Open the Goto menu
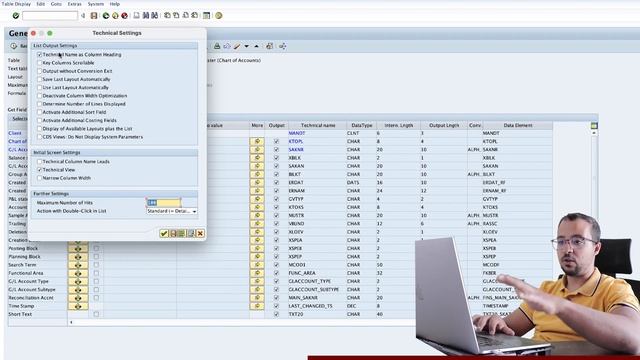The width and height of the screenshot is (640, 360). point(56,4)
